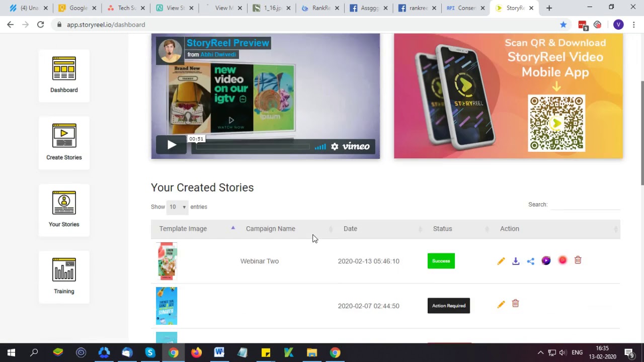Download the Webinar Two story
This screenshot has height=362, width=644.
[516, 261]
